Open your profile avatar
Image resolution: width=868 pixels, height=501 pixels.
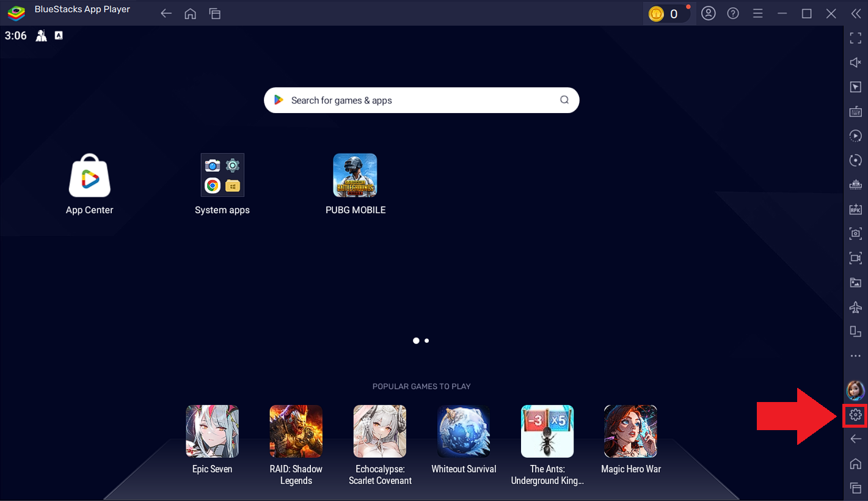[x=855, y=390]
